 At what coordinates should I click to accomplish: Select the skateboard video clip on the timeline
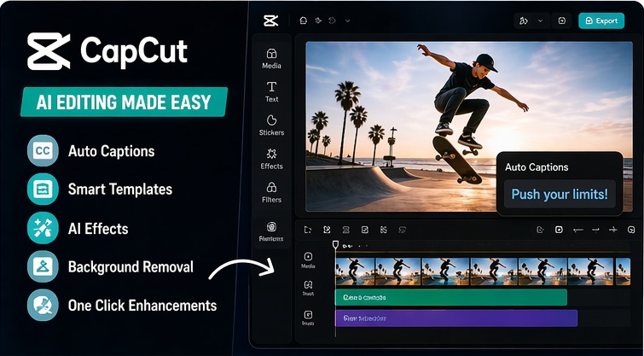(x=483, y=271)
